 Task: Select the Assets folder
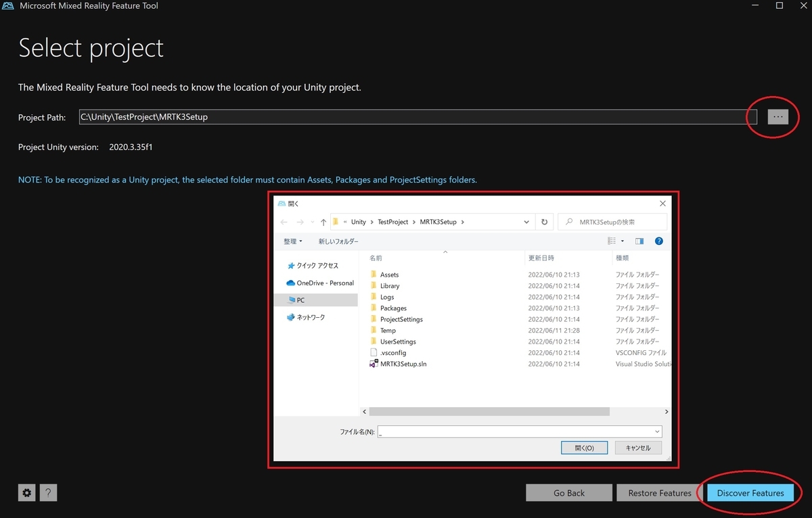(x=389, y=275)
